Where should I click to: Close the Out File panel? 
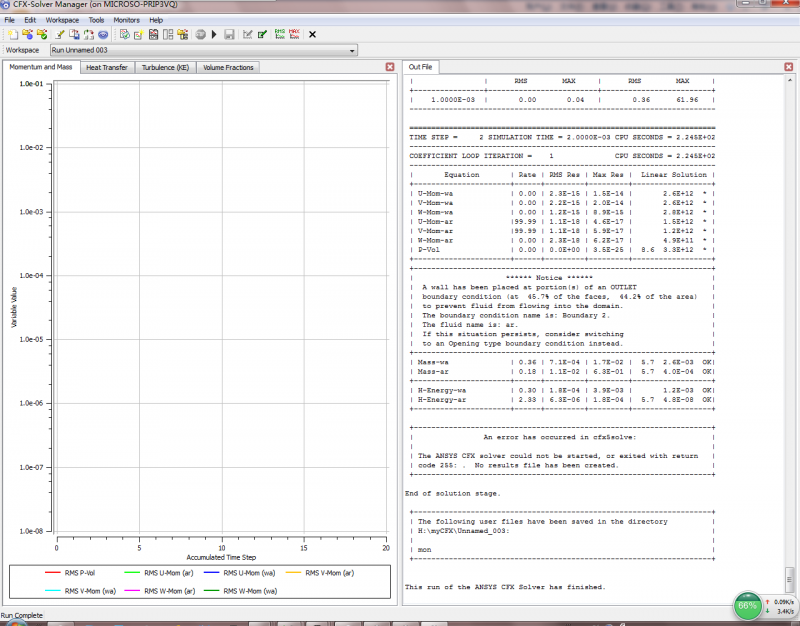coord(789,67)
